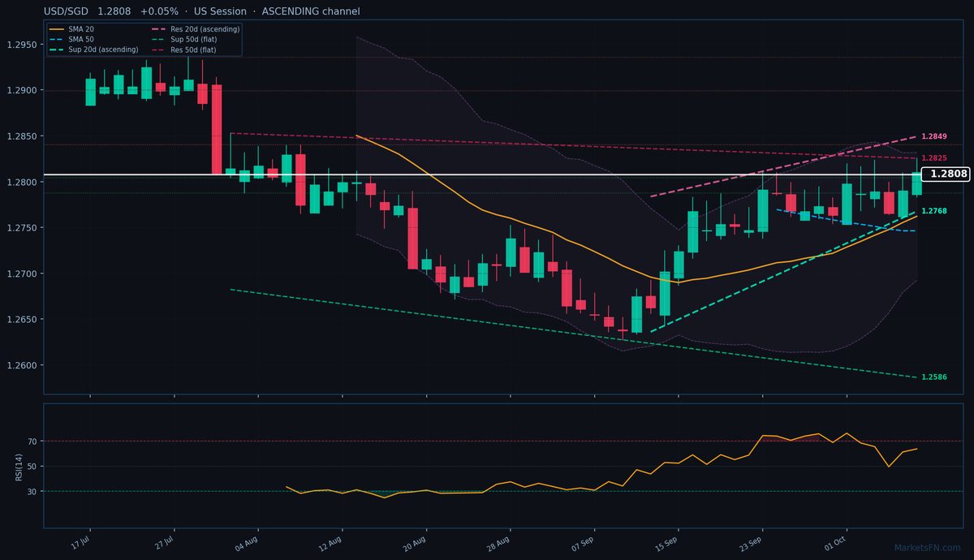Select the Sup 20d (ascending) legend entry
Viewport: 974px width, 560px height.
[x=93, y=50]
